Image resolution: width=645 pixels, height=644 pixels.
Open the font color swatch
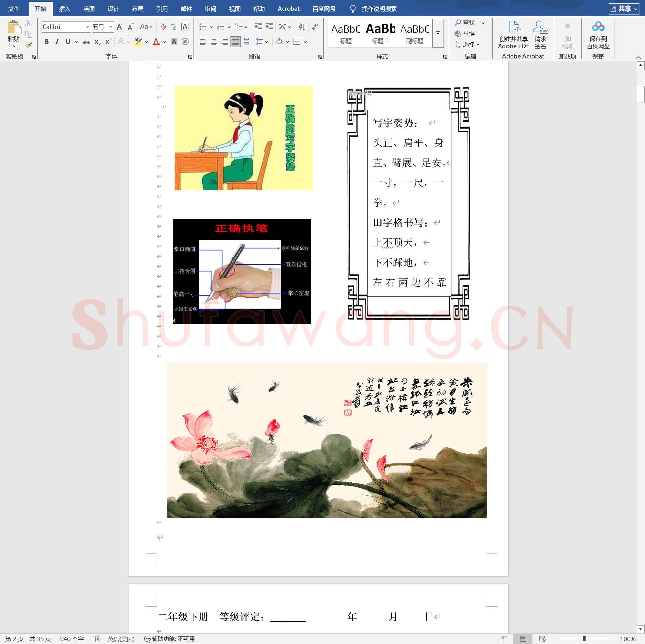point(156,41)
